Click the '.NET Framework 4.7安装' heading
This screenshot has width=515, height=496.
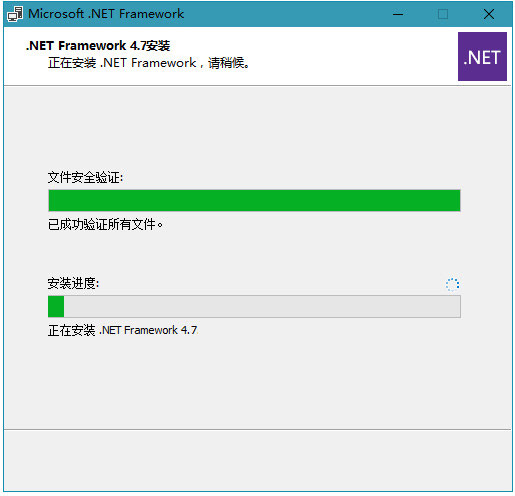(98, 46)
